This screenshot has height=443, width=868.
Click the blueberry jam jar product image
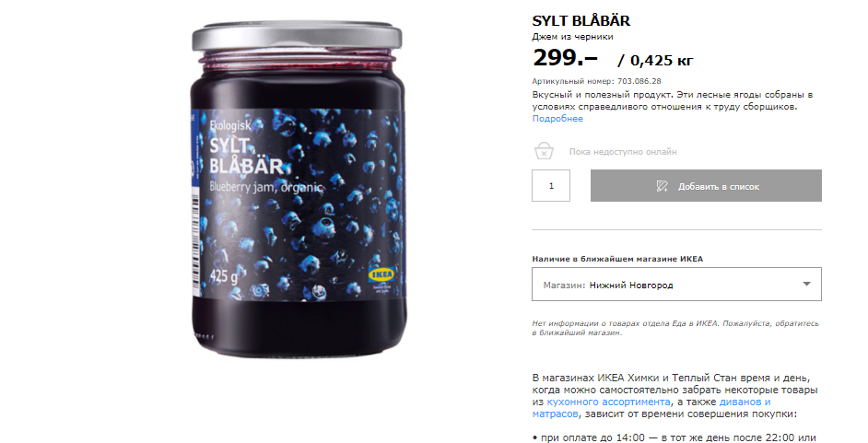pyautogui.click(x=298, y=190)
